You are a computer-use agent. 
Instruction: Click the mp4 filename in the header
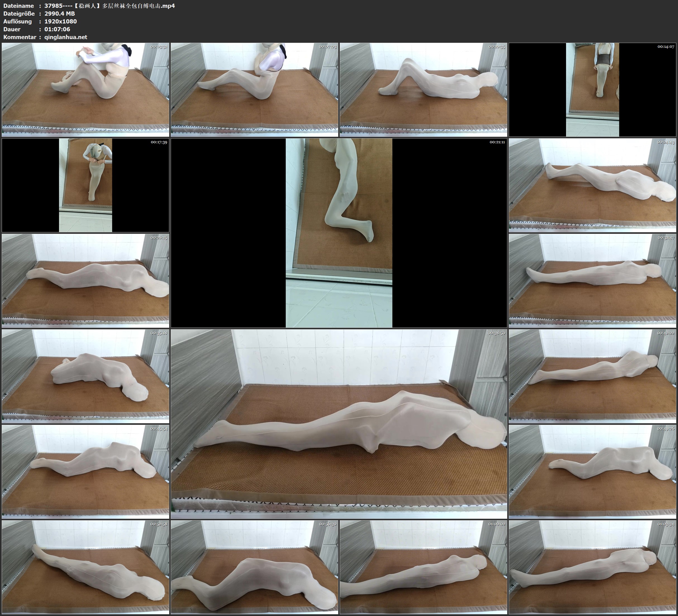pyautogui.click(x=109, y=6)
